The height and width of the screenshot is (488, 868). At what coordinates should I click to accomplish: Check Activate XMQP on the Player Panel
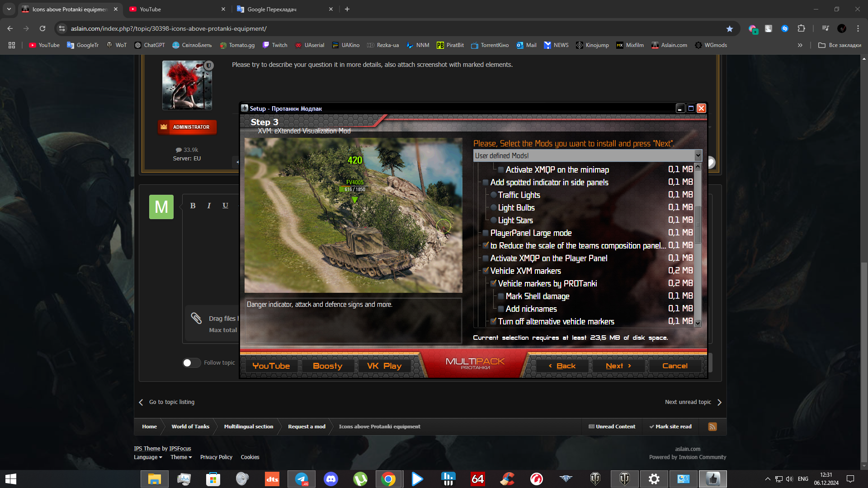pos(486,258)
